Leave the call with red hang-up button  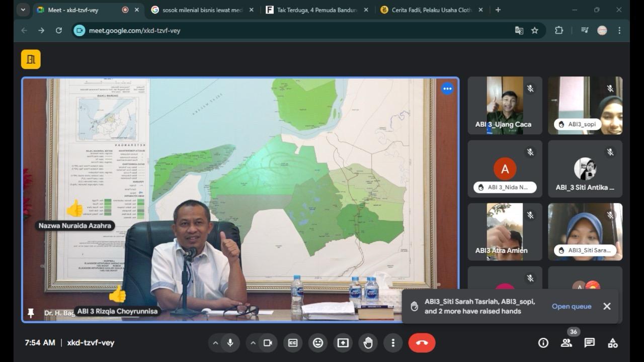pyautogui.click(x=422, y=343)
